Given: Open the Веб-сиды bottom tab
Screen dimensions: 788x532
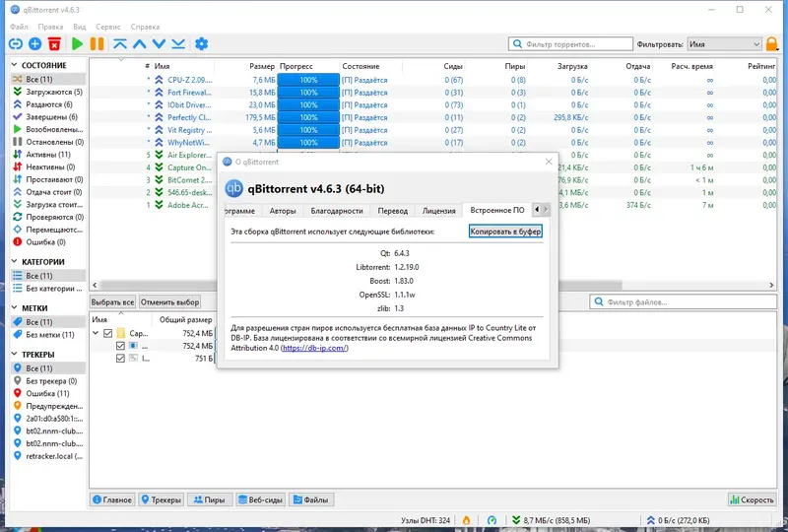Looking at the screenshot, I should pyautogui.click(x=260, y=499).
